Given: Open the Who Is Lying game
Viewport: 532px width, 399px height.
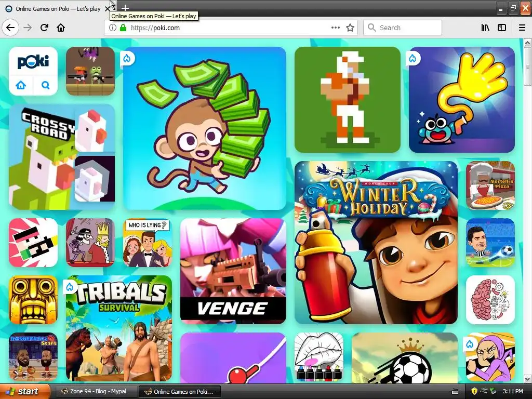Looking at the screenshot, I should pos(148,243).
